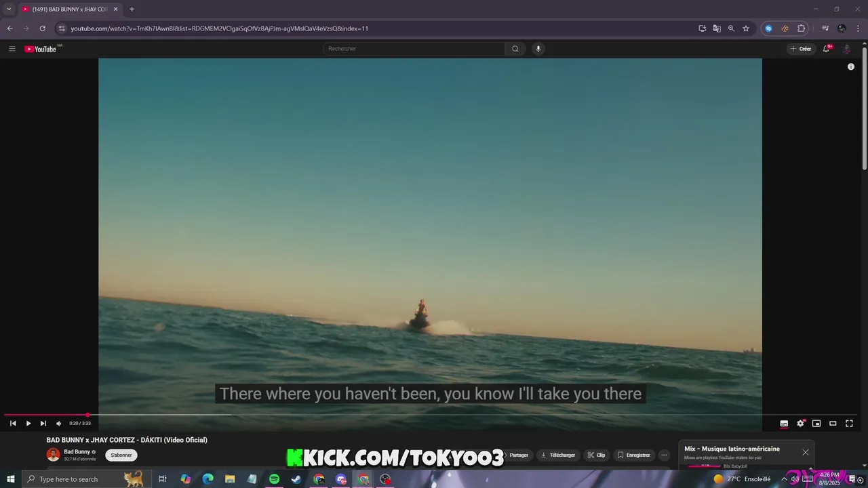Mute the video player volume
868x488 pixels.
point(58,424)
